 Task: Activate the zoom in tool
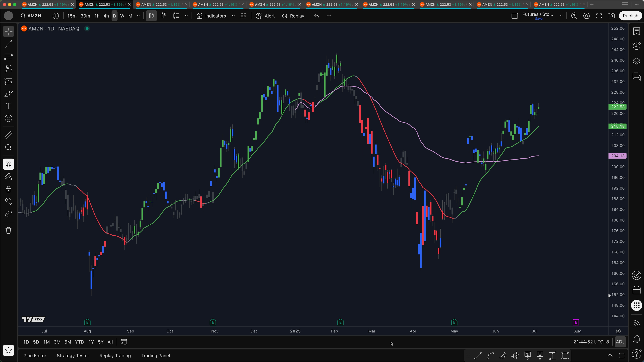tap(9, 147)
